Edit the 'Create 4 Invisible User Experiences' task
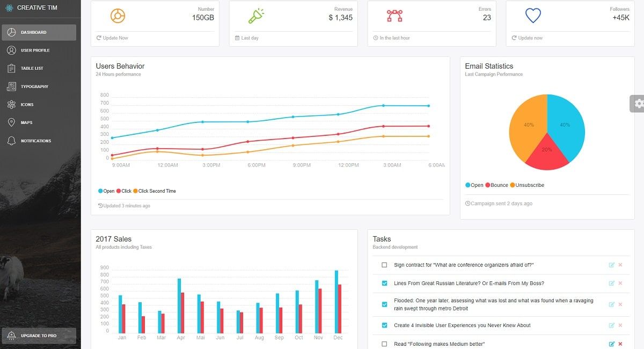Screen dimensions: 644x349 (612, 325)
